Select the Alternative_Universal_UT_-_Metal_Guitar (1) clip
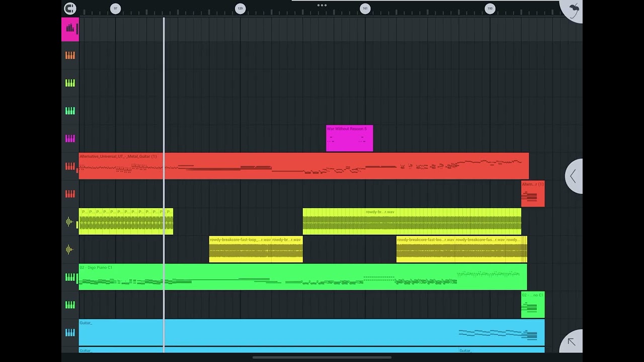 [x=304, y=166]
